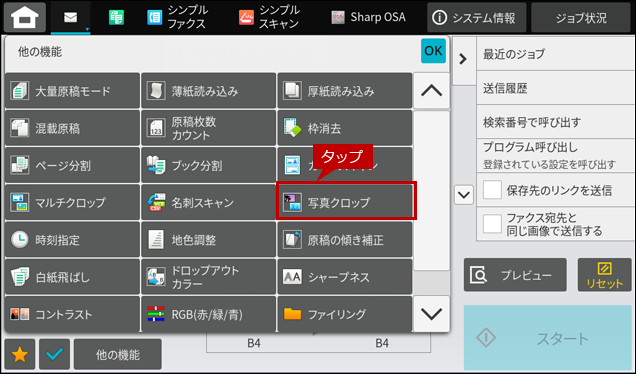Confirm with the OK button
636x374 pixels.
click(433, 51)
